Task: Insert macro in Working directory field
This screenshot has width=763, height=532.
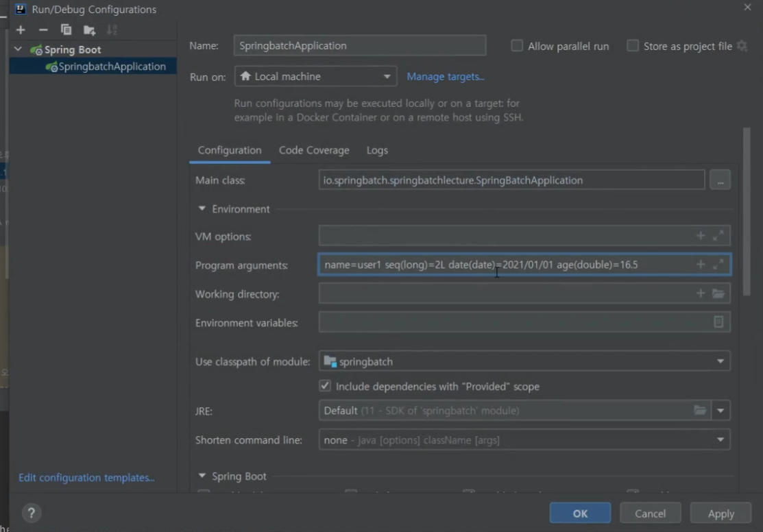Action: click(x=701, y=293)
